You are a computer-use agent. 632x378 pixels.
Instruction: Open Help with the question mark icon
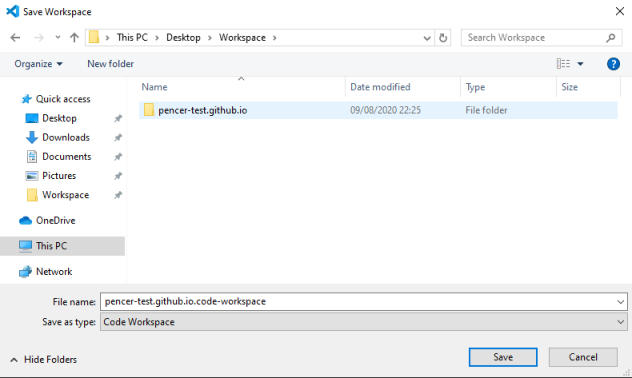click(x=613, y=64)
